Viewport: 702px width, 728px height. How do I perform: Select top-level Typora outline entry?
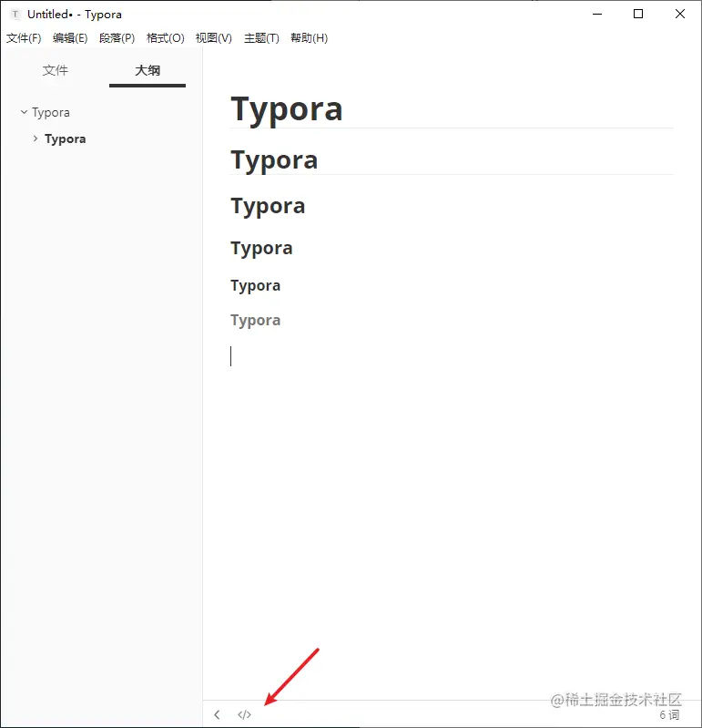tap(51, 112)
